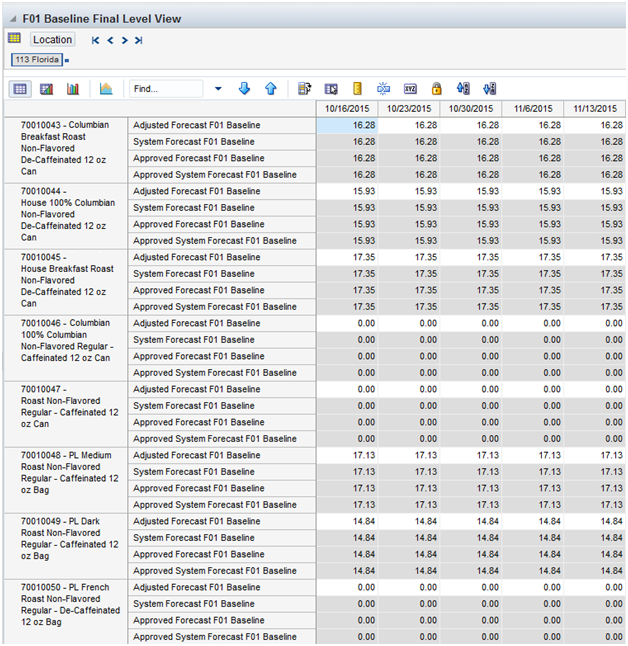Click the find previous up arrow

coord(270,89)
